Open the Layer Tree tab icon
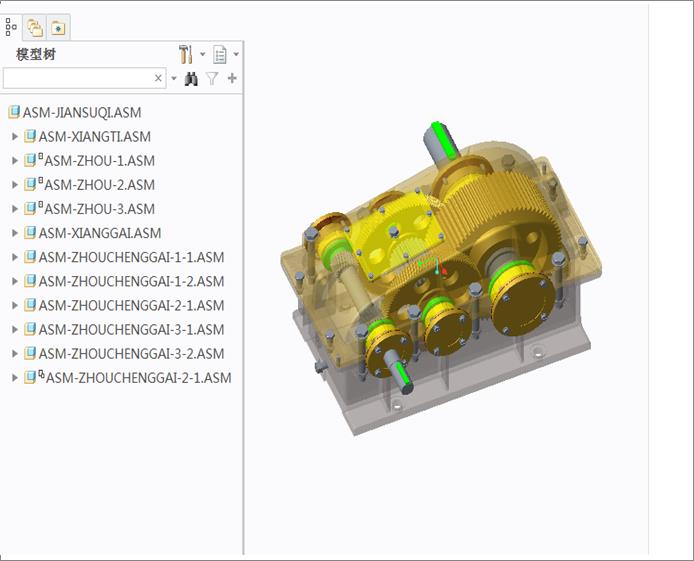This screenshot has height=561, width=694. coord(35,28)
